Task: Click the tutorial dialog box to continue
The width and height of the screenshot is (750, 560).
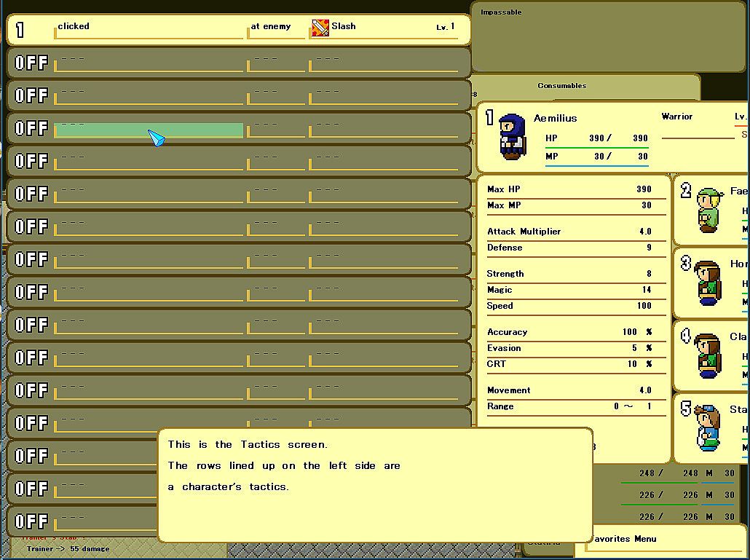Action: tap(375, 485)
